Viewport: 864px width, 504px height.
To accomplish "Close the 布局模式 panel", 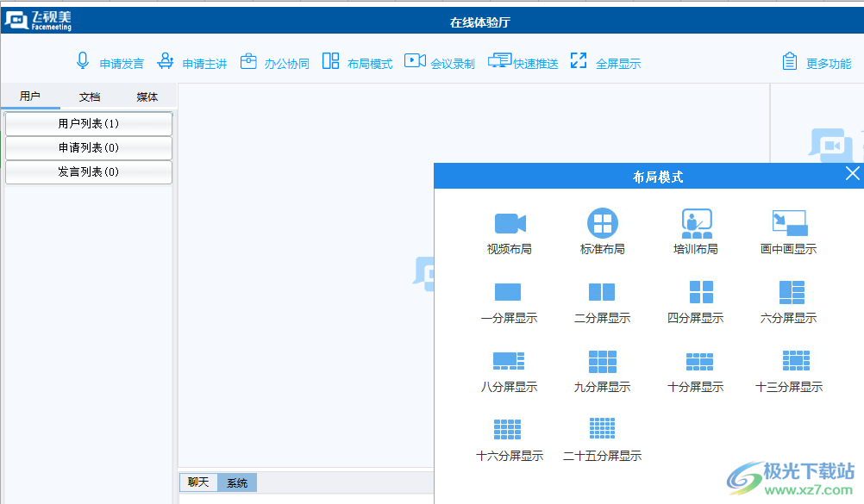I will click(852, 174).
